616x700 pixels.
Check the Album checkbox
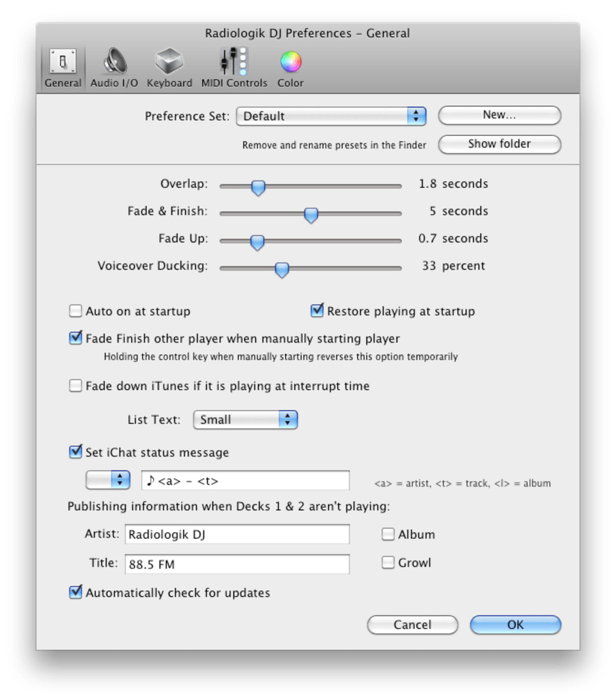click(x=388, y=534)
